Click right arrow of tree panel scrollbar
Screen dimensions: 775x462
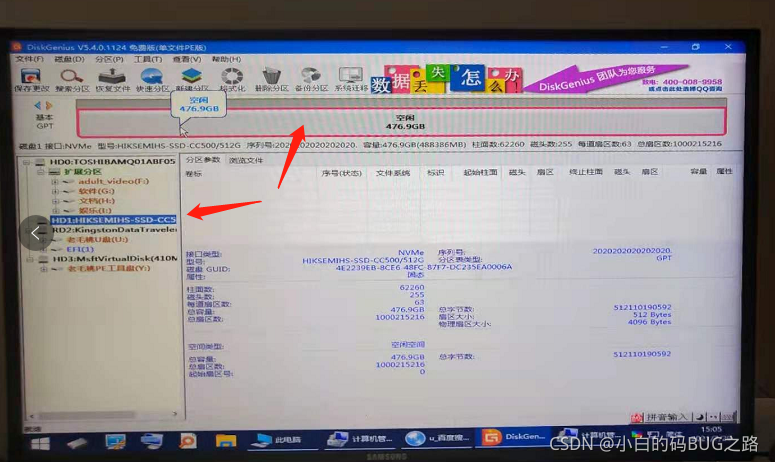coord(174,414)
